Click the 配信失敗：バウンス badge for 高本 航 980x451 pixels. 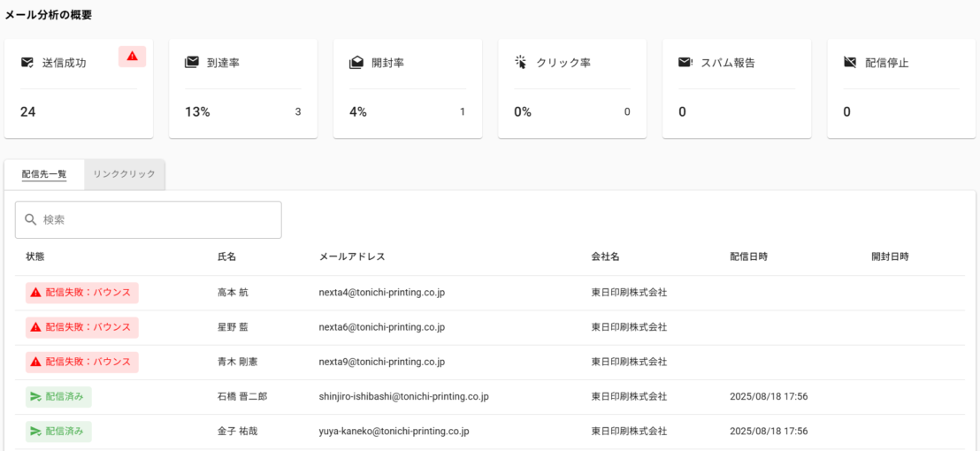point(82,293)
